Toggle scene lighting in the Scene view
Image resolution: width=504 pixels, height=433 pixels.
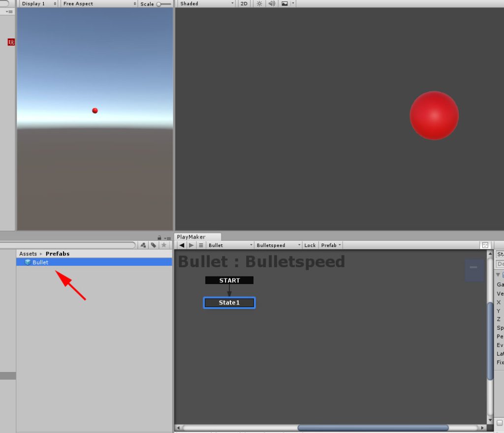[x=259, y=3]
